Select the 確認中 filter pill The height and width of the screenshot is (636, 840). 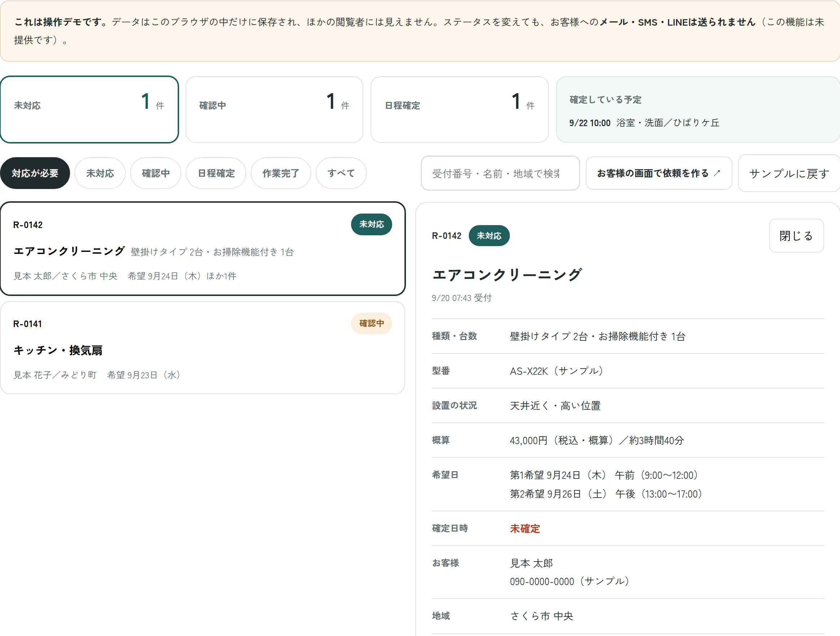(156, 173)
